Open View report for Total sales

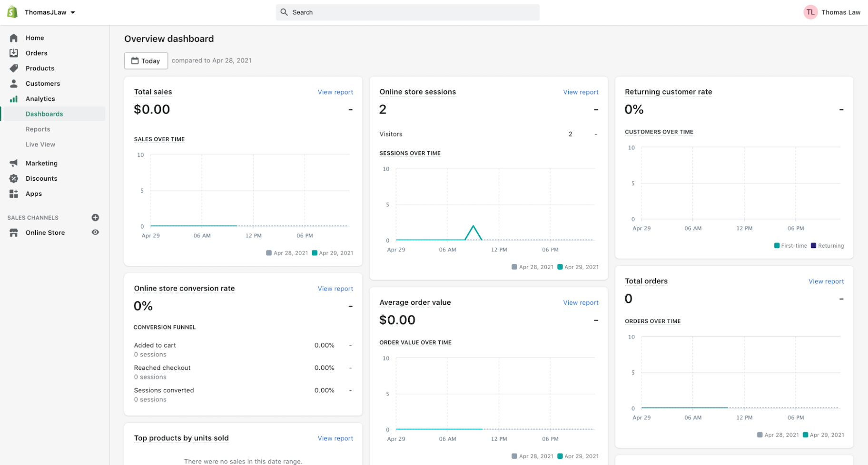335,92
